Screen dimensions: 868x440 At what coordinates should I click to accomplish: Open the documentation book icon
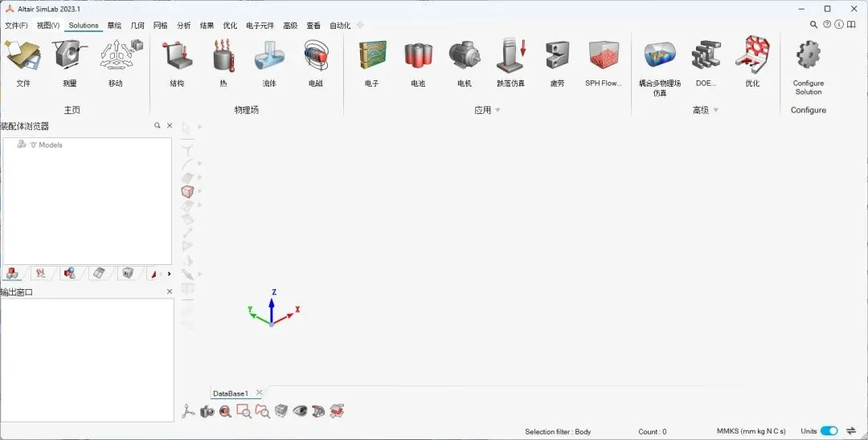click(x=851, y=24)
